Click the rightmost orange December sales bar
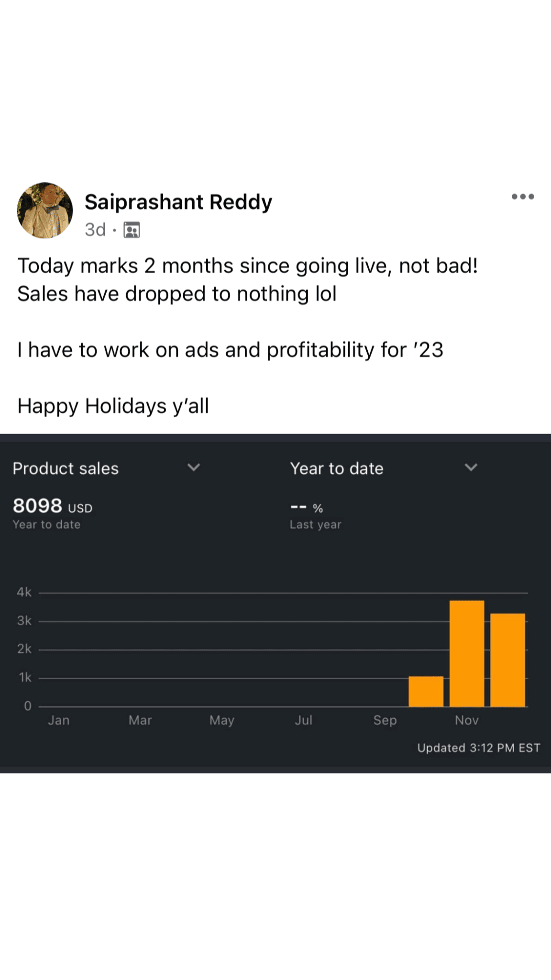 click(507, 660)
